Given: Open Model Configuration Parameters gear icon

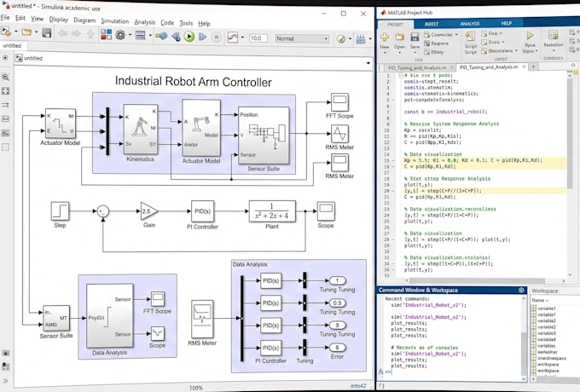Looking at the screenshot, I should pos(120,35).
